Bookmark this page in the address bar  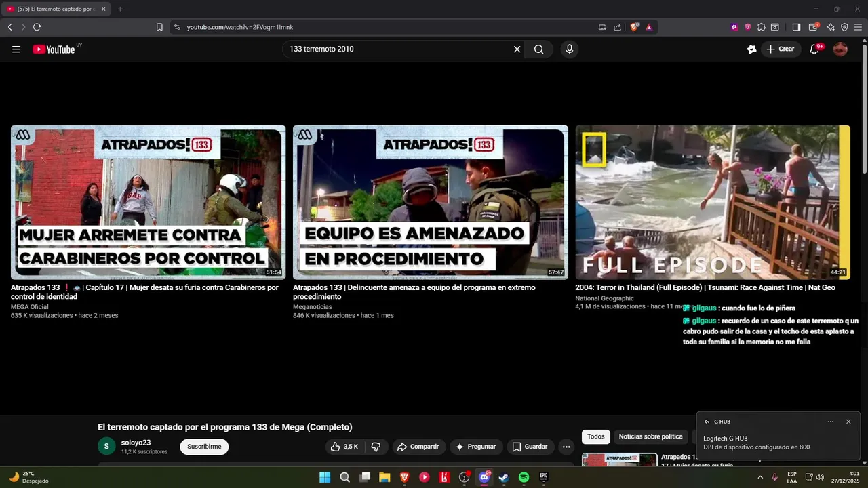pyautogui.click(x=159, y=27)
